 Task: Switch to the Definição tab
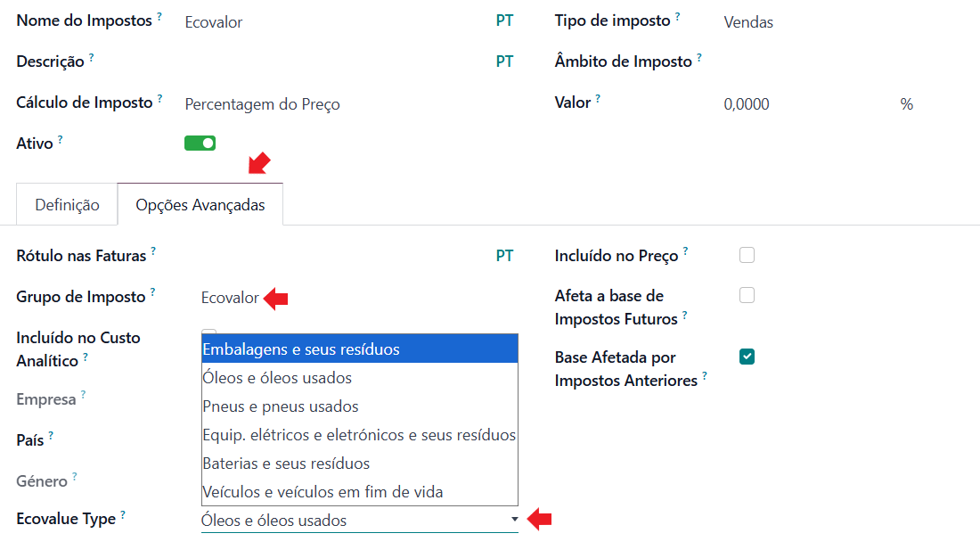point(67,205)
